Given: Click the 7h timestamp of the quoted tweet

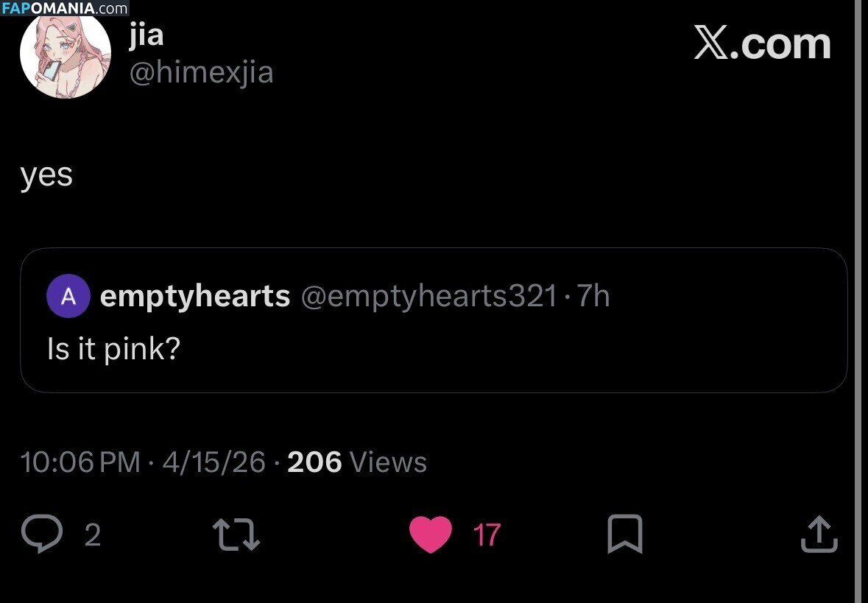Looking at the screenshot, I should point(593,296).
